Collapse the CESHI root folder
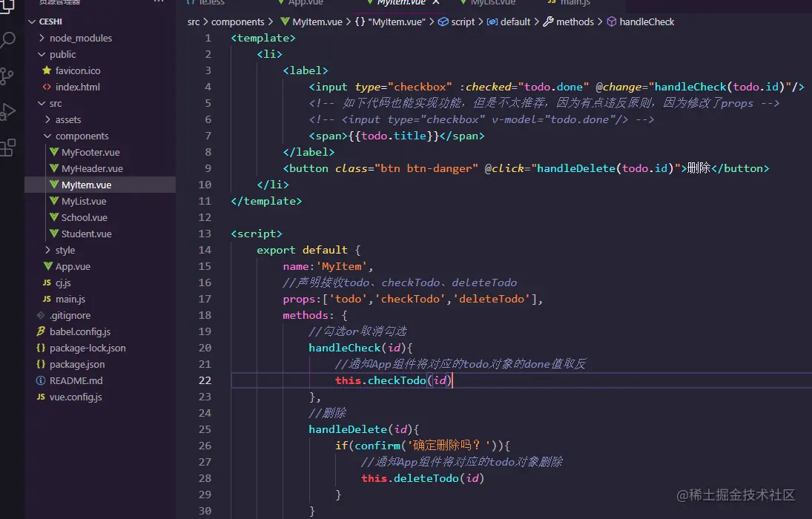This screenshot has height=519, width=812. (x=32, y=22)
